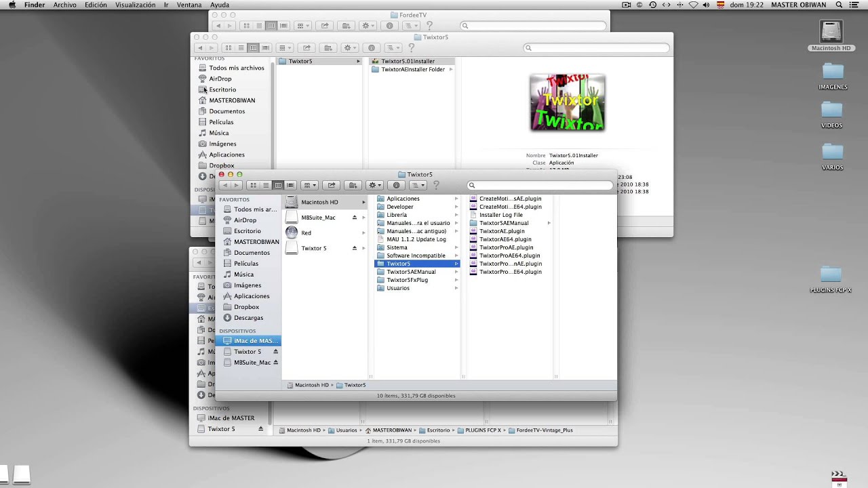The width and height of the screenshot is (868, 488).
Task: Expand Aplicaciones folder arrow in column
Action: (456, 199)
